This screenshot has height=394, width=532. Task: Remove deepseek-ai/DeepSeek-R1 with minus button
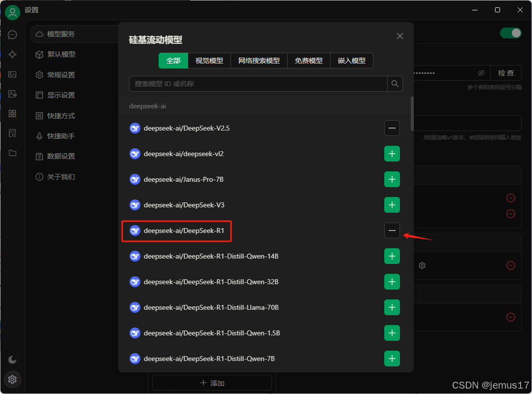tap(392, 230)
